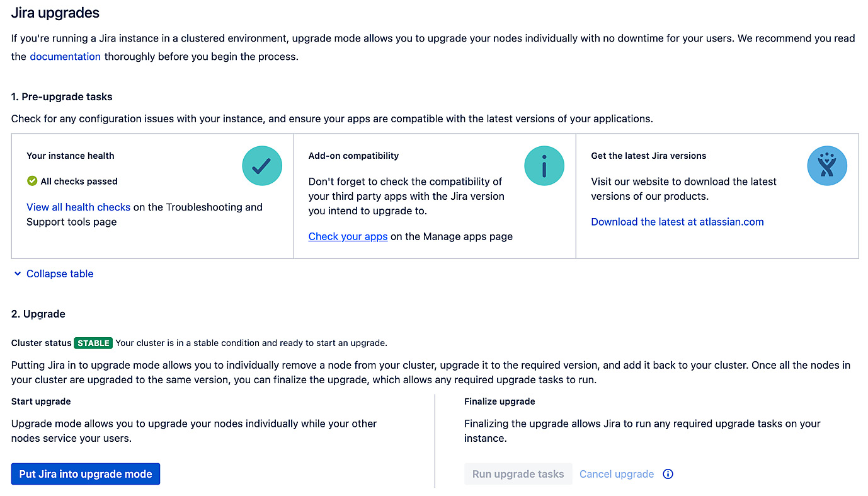Download the latest at atlassian.com
Image resolution: width=868 pixels, height=496 pixels.
click(x=677, y=221)
